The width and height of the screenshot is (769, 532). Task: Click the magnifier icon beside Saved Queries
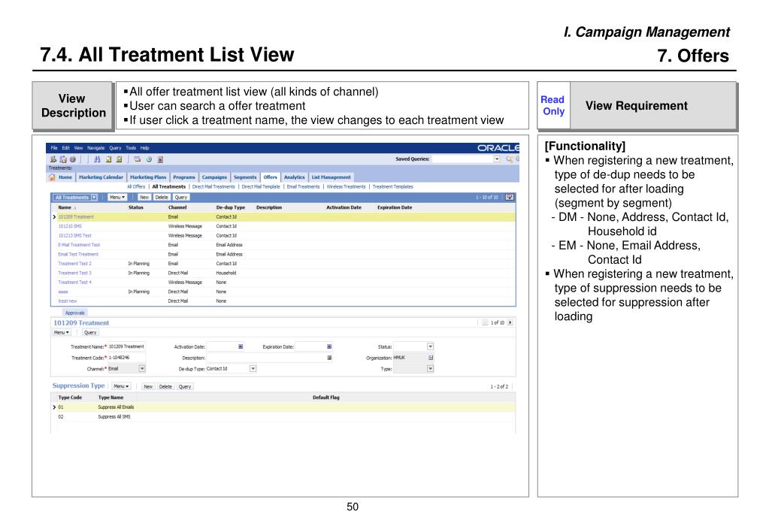coord(509,159)
